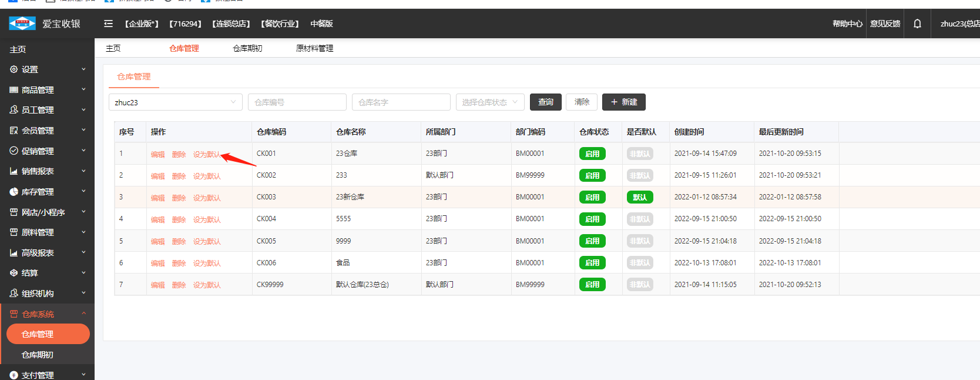Open the 选择仓库状态 dropdown
980x380 pixels.
tap(489, 102)
